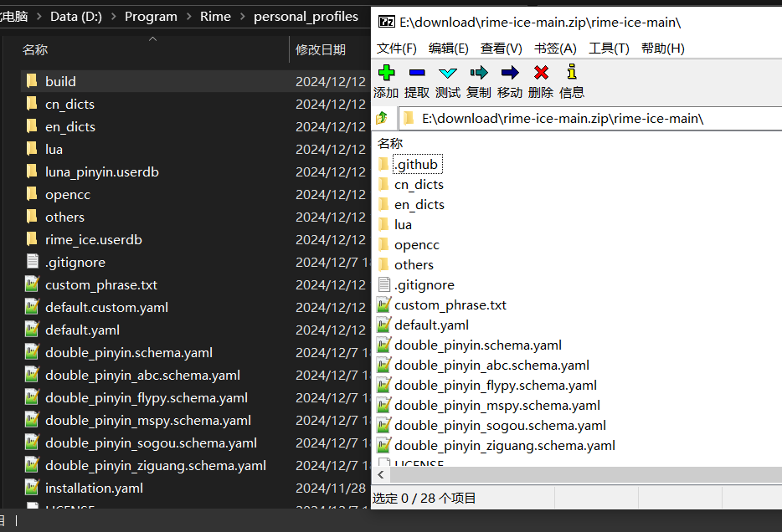
Task: Select double_pinyin_flypy.schema.yaml in the 7-Zip list
Action: pos(495,386)
